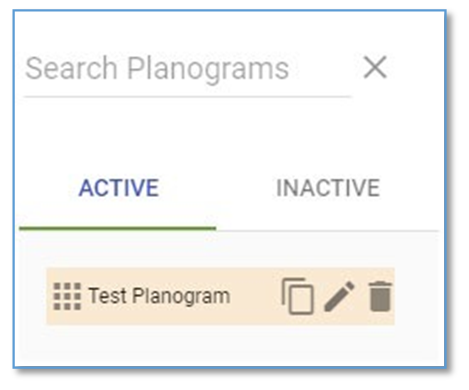Show inactive planograms list
The width and height of the screenshot is (469, 390).
328,188
